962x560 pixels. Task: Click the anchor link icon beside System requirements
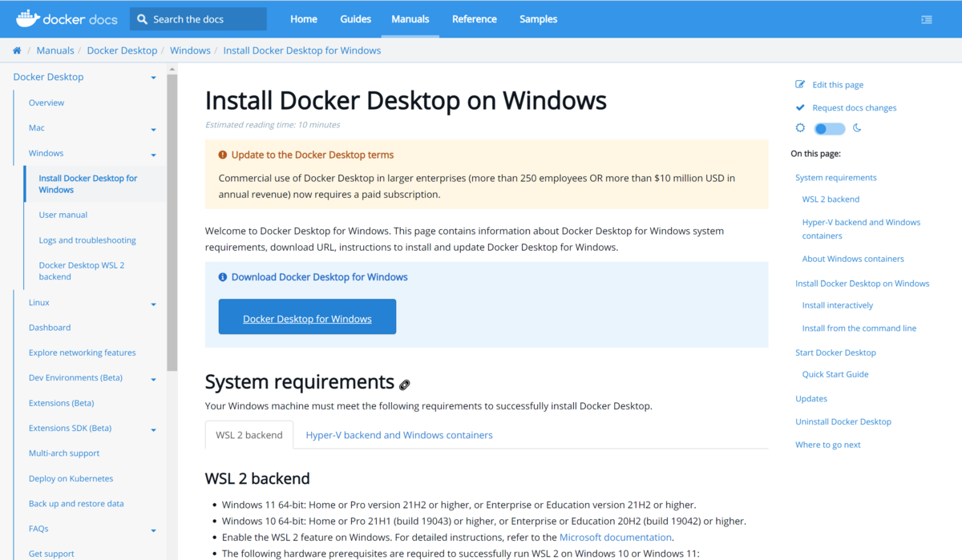click(405, 385)
